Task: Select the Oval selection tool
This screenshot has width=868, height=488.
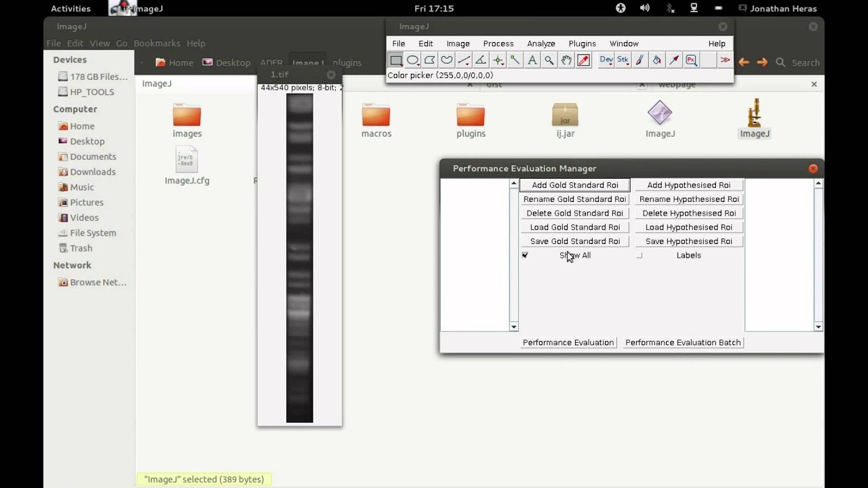Action: click(x=413, y=60)
